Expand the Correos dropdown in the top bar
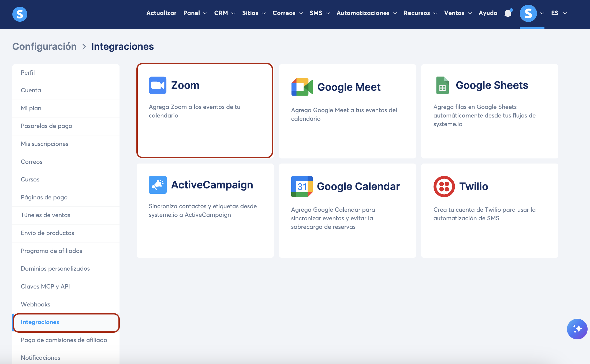This screenshot has width=590, height=364. 288,13
